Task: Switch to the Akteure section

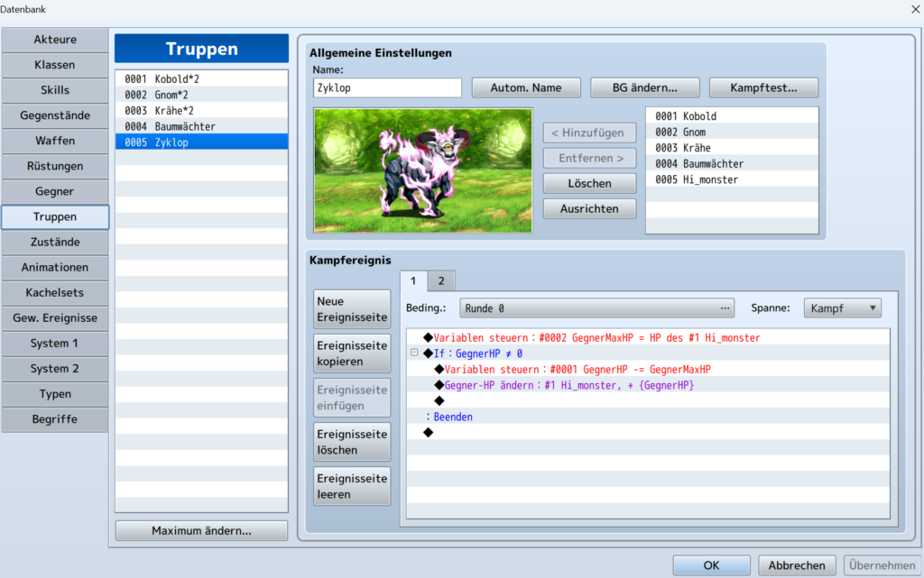Action: pos(54,39)
